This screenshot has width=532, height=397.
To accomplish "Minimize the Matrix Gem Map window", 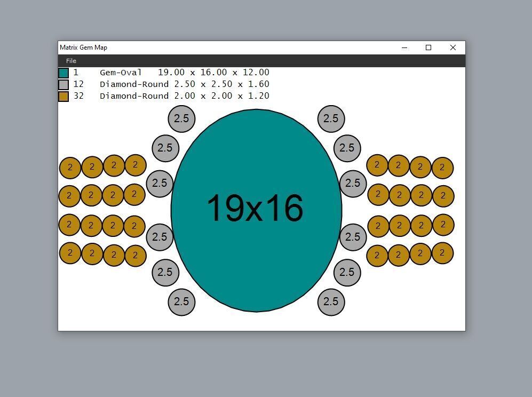I will click(x=404, y=48).
